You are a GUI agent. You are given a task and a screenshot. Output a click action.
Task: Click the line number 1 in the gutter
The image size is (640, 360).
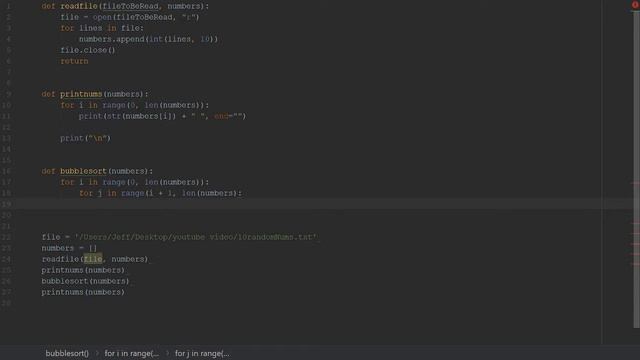coord(9,6)
